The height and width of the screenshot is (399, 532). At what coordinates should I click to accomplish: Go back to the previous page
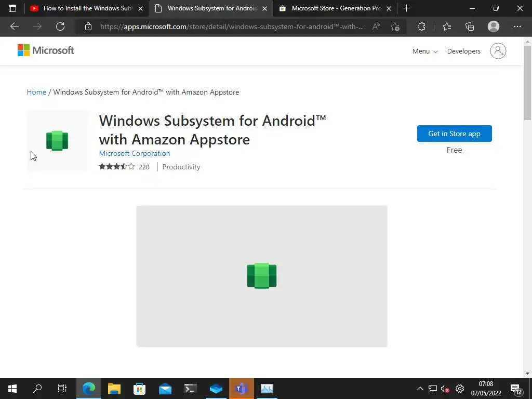point(14,26)
